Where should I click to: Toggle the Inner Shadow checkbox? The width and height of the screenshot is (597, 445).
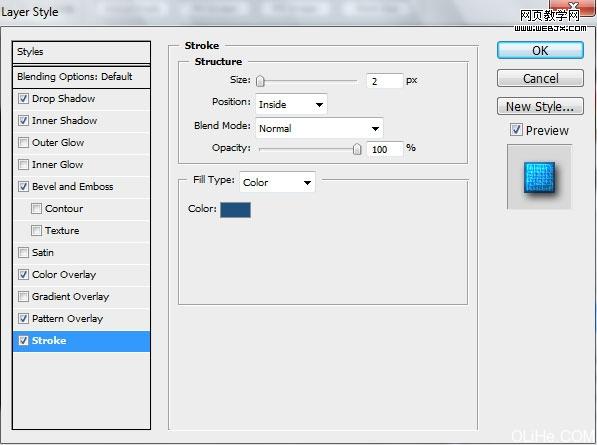[x=23, y=121]
